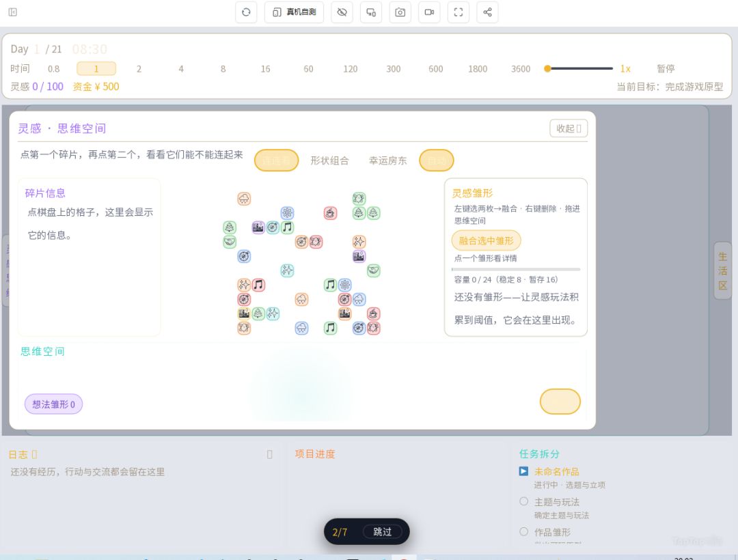
Task: Click the refresh icon in the top toolbar
Action: (x=246, y=12)
